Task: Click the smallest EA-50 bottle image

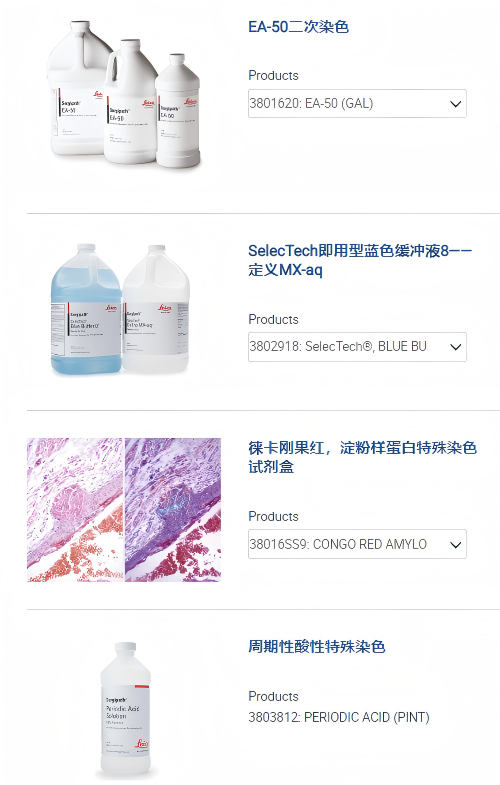Action: 179,111
